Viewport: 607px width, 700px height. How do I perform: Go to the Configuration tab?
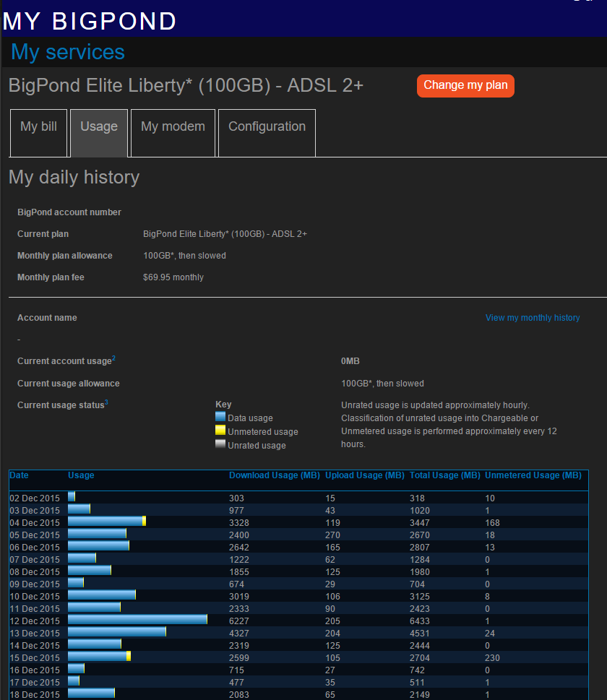click(x=266, y=126)
